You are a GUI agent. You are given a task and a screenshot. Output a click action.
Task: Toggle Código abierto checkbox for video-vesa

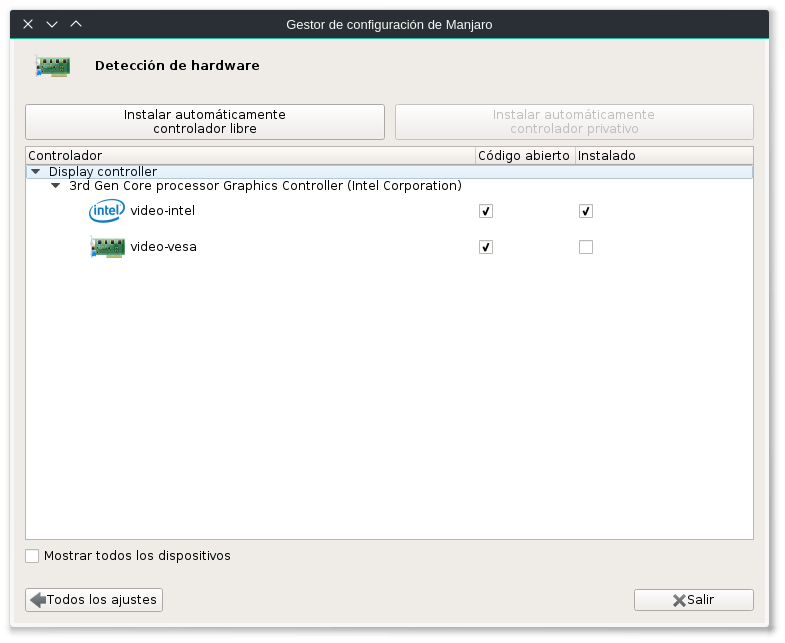coord(486,247)
